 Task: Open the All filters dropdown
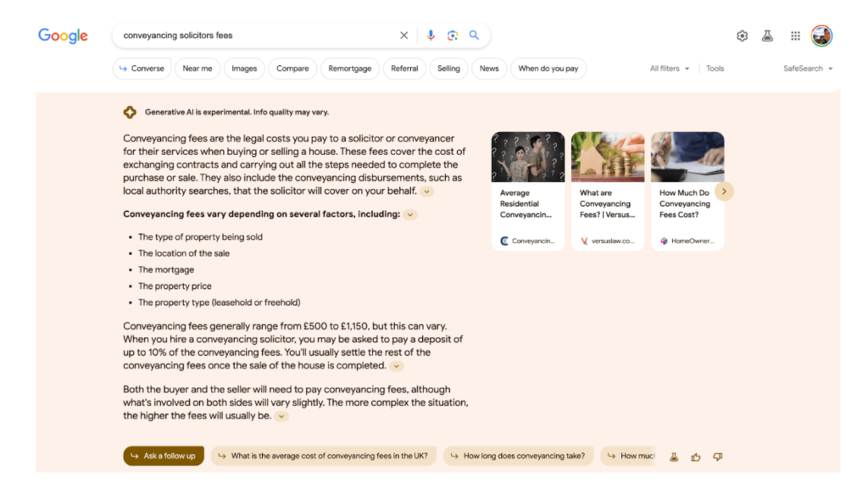click(669, 68)
